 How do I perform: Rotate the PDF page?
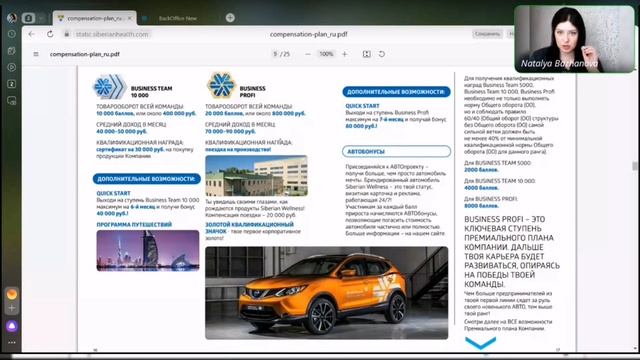pos(382,54)
